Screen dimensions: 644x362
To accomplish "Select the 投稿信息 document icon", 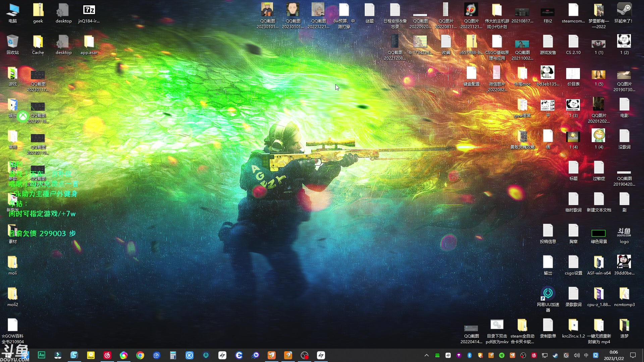I will [548, 233].
